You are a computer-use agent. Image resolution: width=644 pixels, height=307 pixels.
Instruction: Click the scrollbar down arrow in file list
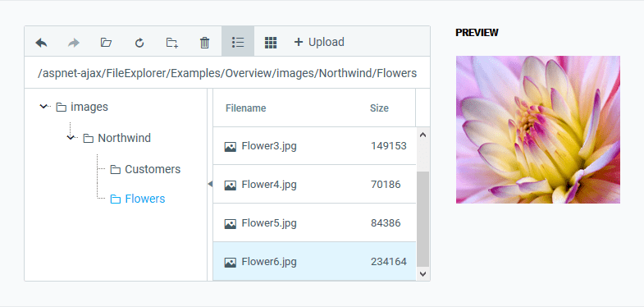(x=423, y=273)
